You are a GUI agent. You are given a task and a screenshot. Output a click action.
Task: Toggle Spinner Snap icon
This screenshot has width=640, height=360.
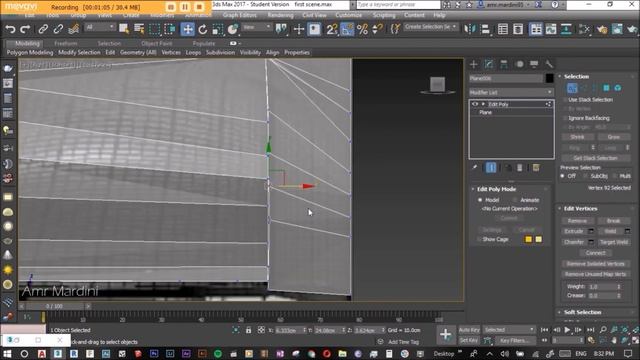pos(378,29)
